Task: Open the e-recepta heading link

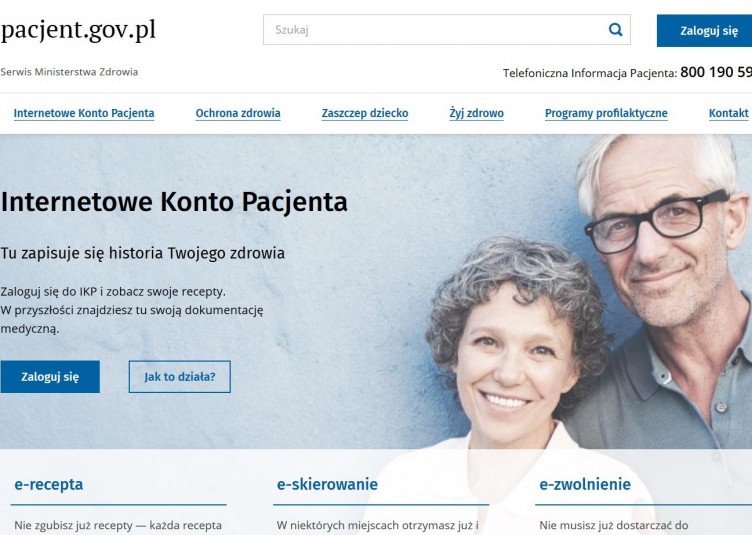Action: pos(48,484)
